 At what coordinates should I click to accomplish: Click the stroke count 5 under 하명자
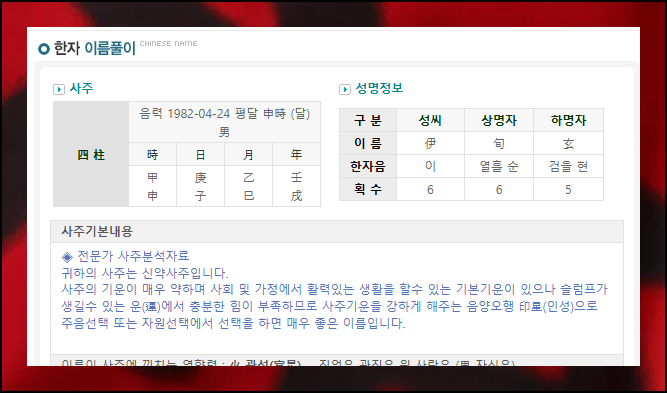tap(568, 189)
